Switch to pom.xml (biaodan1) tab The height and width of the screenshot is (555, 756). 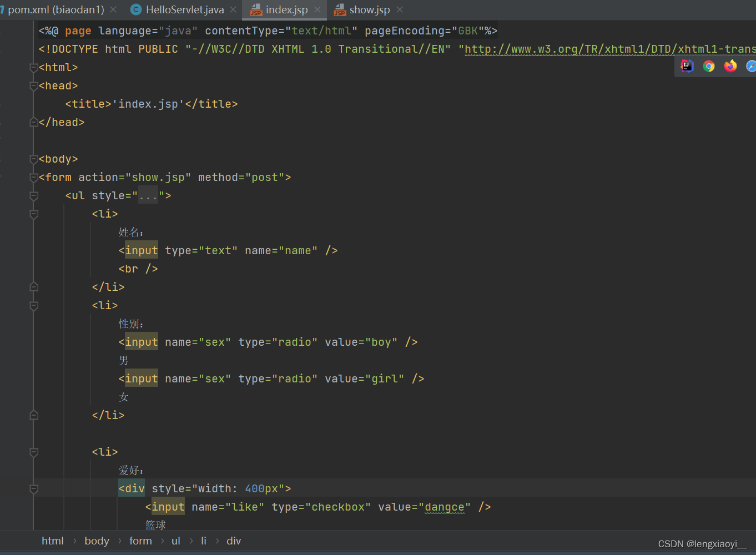coord(56,9)
